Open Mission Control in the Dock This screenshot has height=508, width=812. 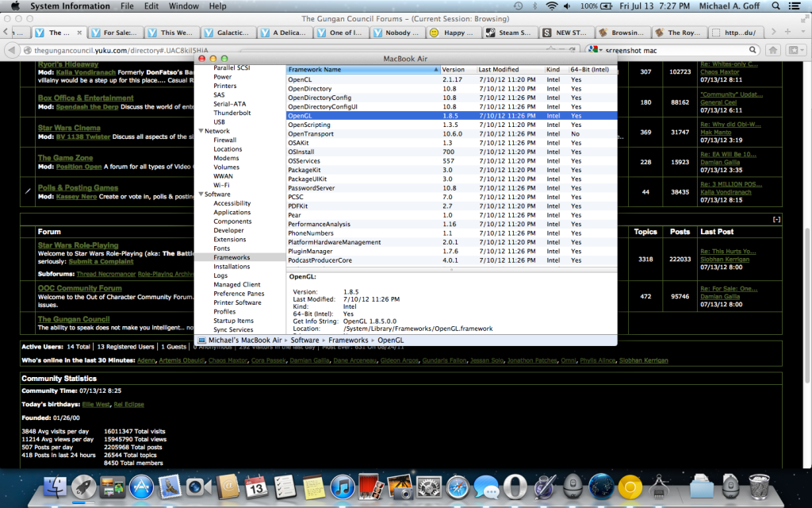113,488
